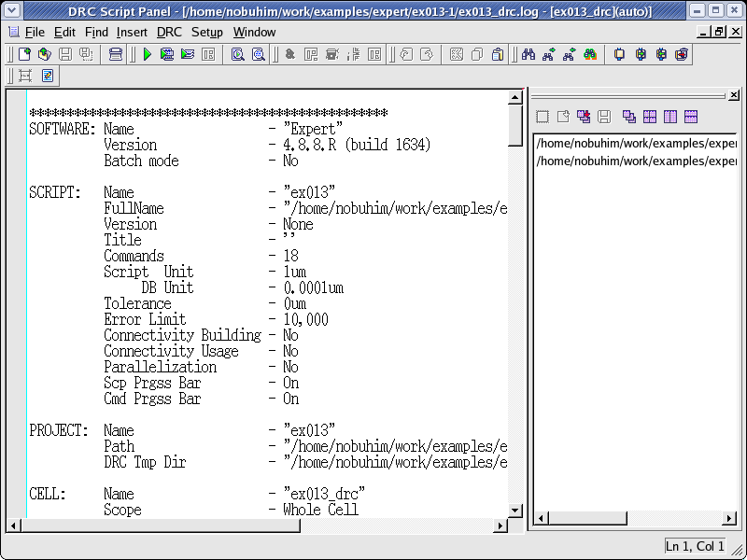The image size is (747, 560).
Task: Click the log editor horizontal scrollbar thumb
Action: pyautogui.click(x=161, y=525)
